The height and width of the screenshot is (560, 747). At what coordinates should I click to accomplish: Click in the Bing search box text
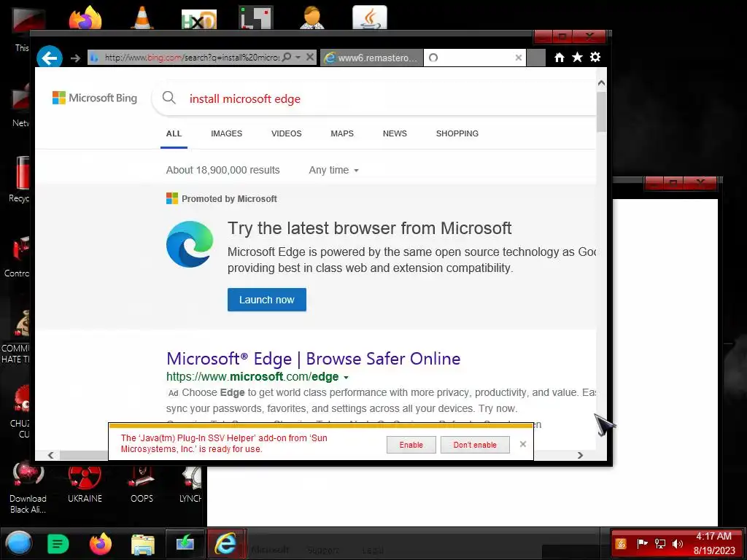tap(245, 99)
